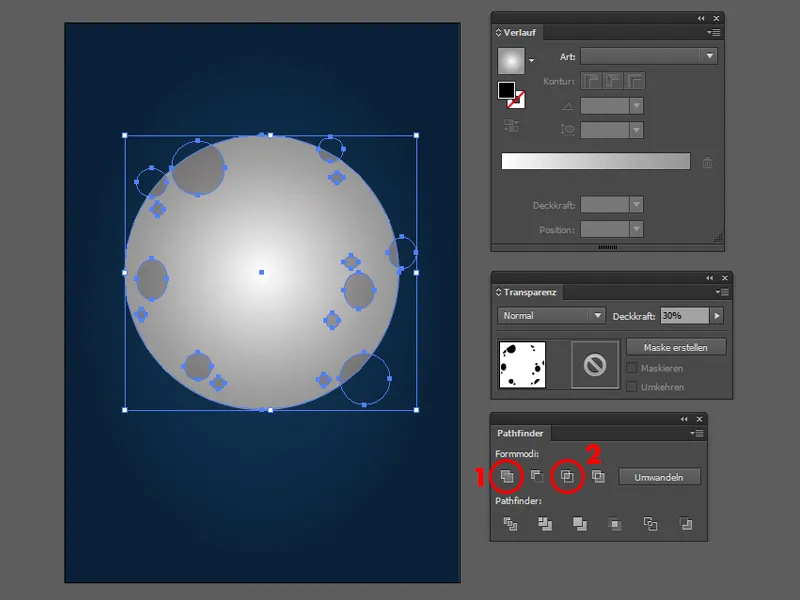Screen dimensions: 800x600
Task: Collapse the Pathfinder panel with double arrows
Action: tap(684, 419)
